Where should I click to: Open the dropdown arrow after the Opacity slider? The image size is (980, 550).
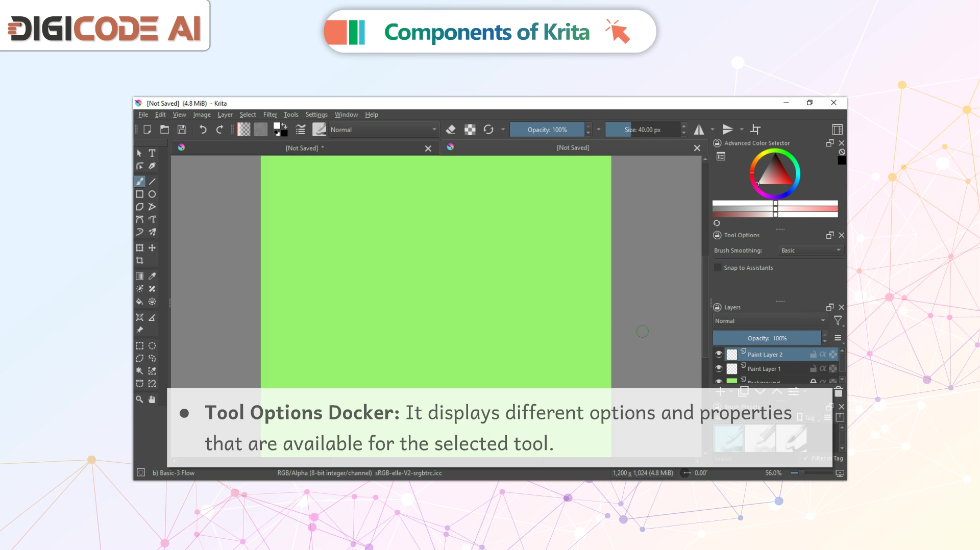coord(599,130)
